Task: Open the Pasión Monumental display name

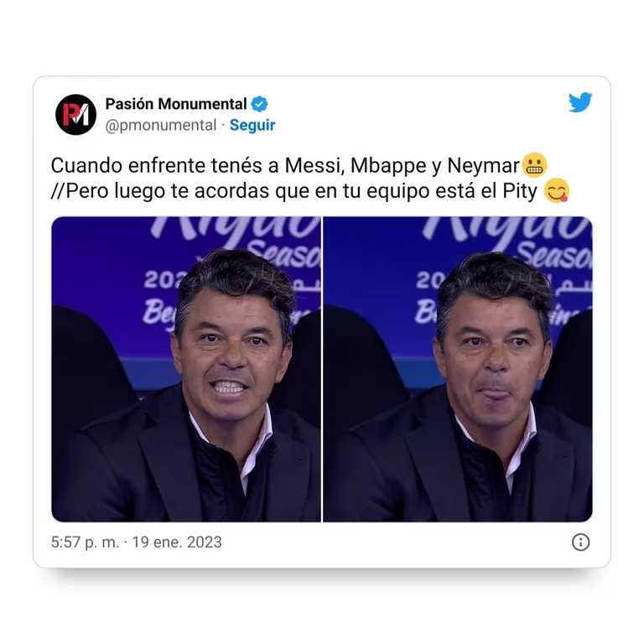Action: 176,104
